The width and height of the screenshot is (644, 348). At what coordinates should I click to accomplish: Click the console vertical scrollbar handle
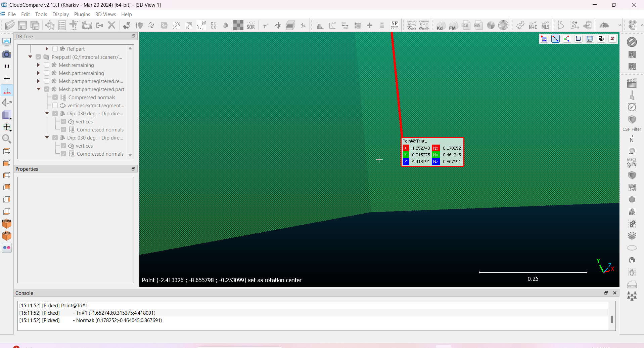click(x=611, y=319)
